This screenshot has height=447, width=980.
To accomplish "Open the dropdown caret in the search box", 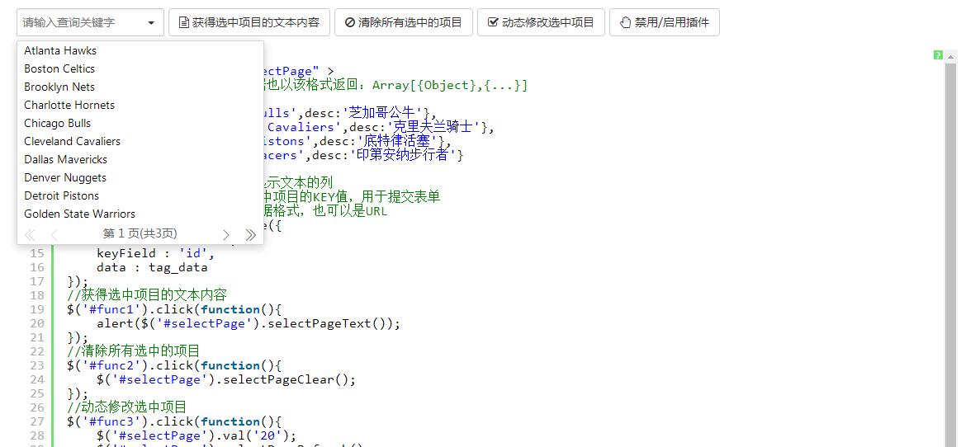I will point(151,23).
